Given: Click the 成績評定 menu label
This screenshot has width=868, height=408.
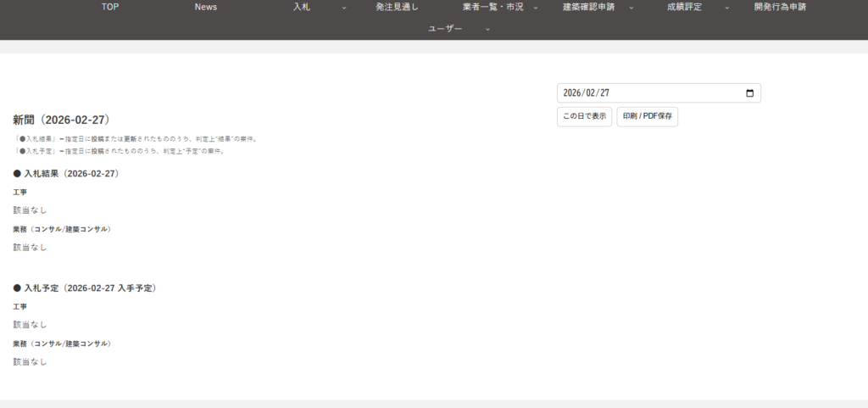Looking at the screenshot, I should coord(684,8).
